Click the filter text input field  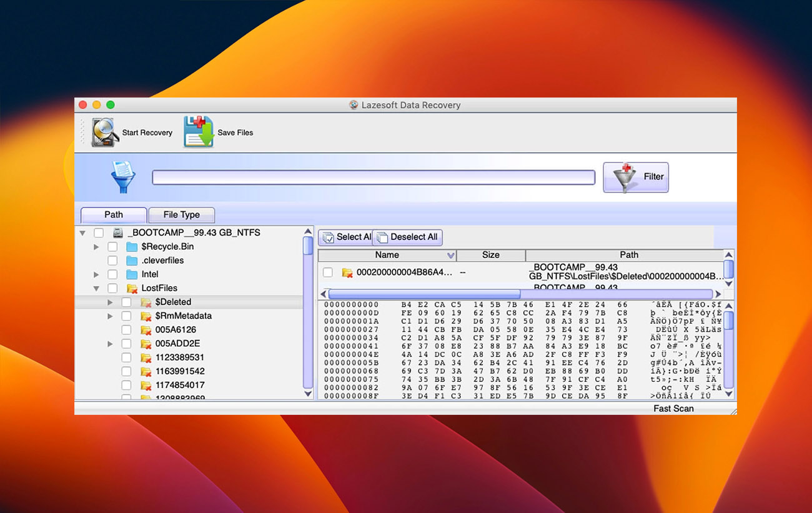coord(374,177)
